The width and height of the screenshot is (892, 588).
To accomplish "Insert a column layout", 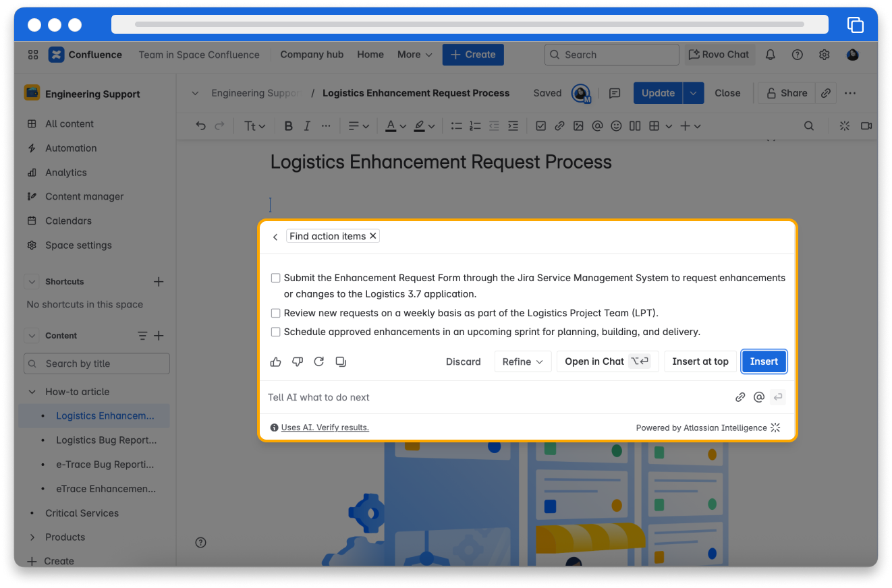I will pyautogui.click(x=635, y=125).
